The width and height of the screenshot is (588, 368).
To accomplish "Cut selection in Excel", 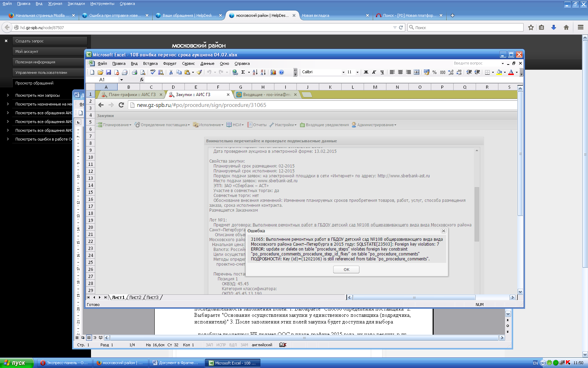I will tap(171, 72).
